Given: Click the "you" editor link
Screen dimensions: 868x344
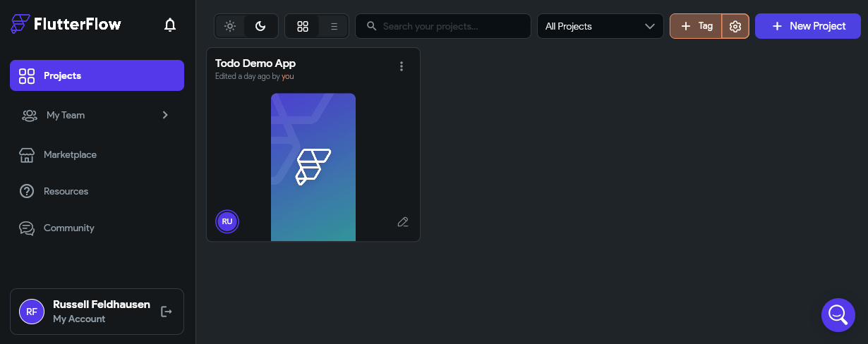Looking at the screenshot, I should click(x=287, y=76).
